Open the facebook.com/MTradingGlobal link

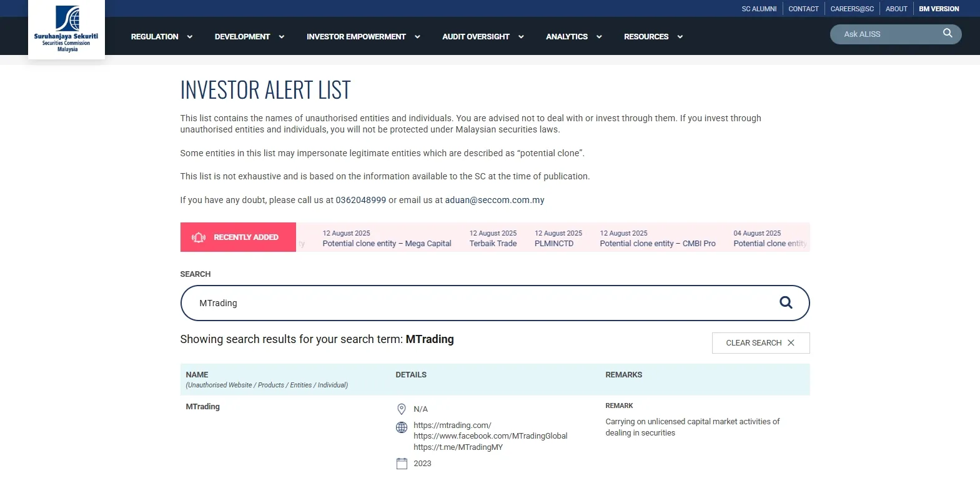click(x=490, y=436)
